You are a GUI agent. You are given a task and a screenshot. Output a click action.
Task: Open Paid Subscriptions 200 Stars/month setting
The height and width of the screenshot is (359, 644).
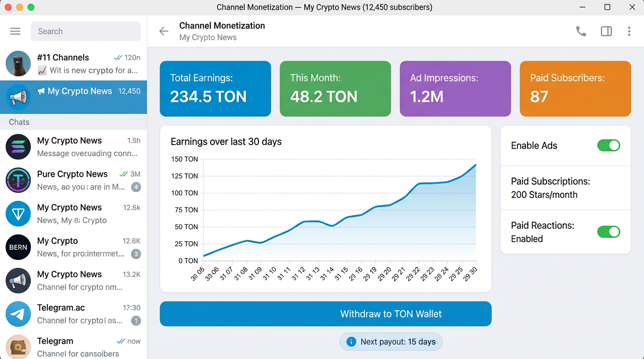566,188
